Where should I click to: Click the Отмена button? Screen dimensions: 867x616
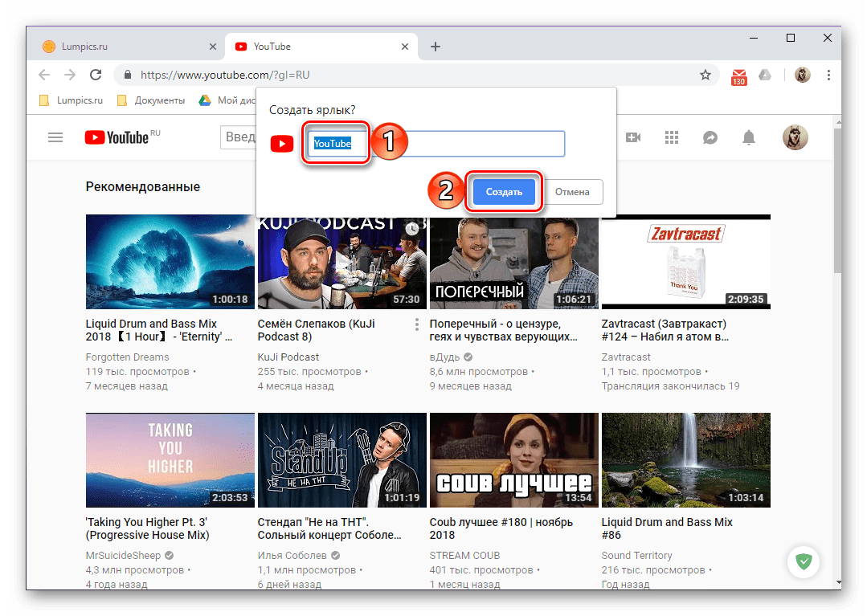coord(572,192)
